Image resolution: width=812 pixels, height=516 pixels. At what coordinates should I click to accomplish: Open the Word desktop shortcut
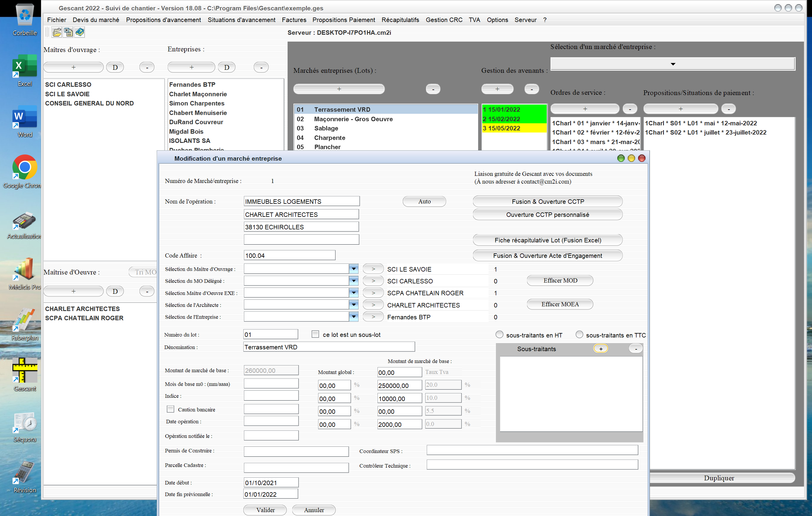coord(25,121)
